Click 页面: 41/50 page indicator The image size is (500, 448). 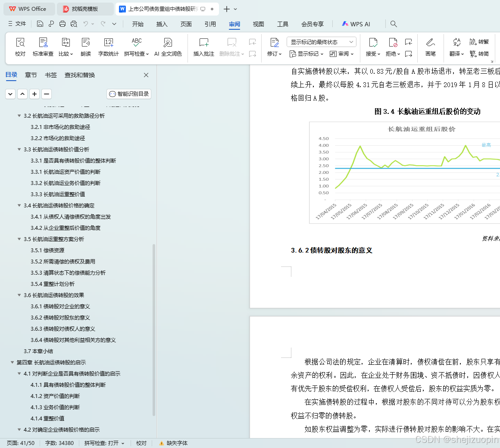point(21,443)
